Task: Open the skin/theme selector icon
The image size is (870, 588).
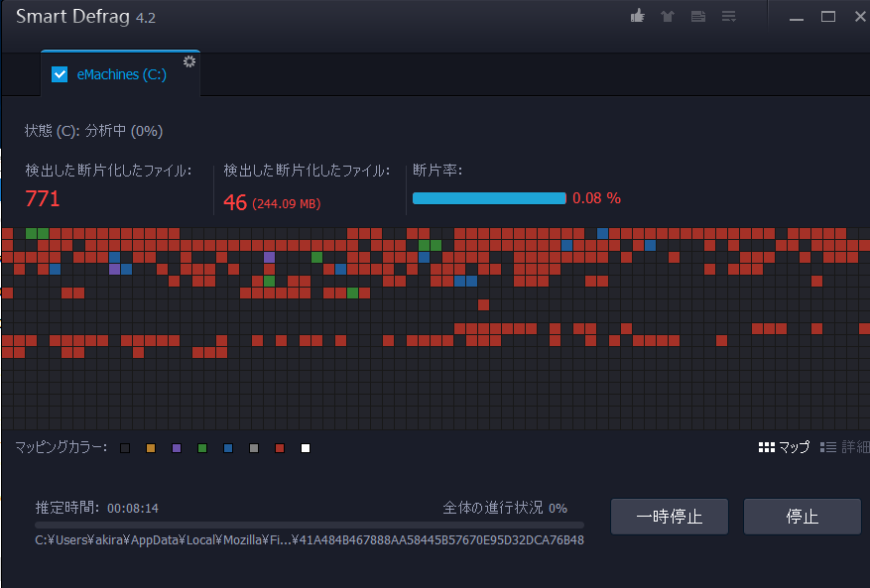Action: point(667,16)
